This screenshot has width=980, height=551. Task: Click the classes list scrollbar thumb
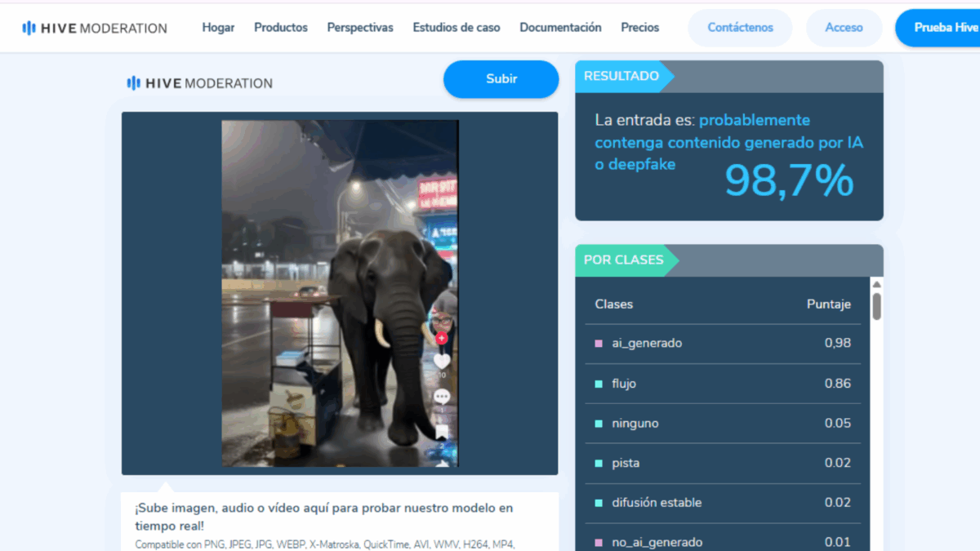876,307
